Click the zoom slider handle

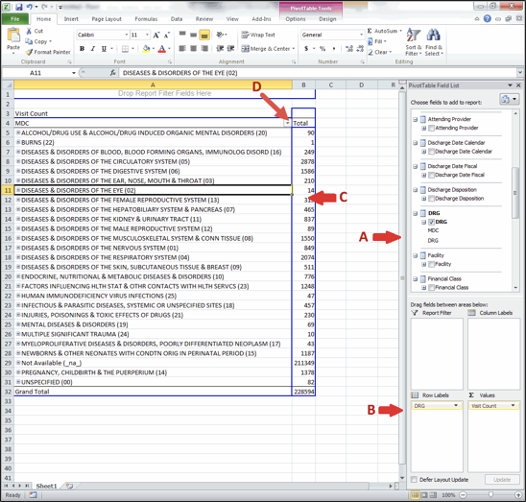point(490,495)
